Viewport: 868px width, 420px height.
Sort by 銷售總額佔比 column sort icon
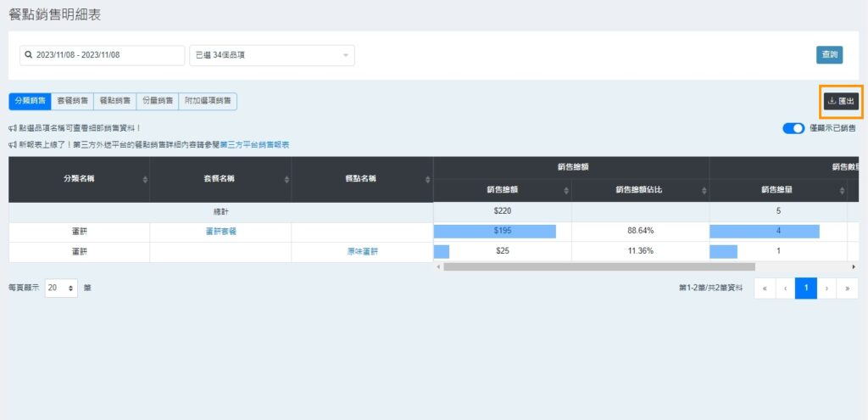pyautogui.click(x=703, y=191)
